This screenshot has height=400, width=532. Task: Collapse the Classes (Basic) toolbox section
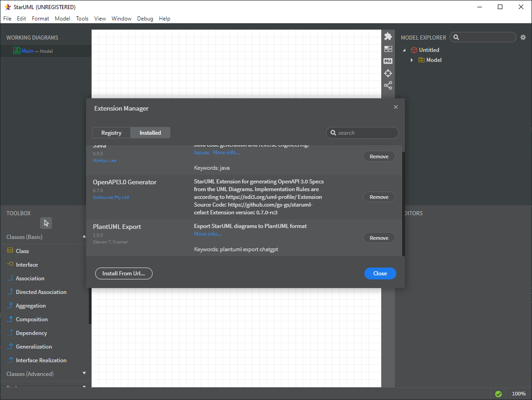tap(84, 236)
